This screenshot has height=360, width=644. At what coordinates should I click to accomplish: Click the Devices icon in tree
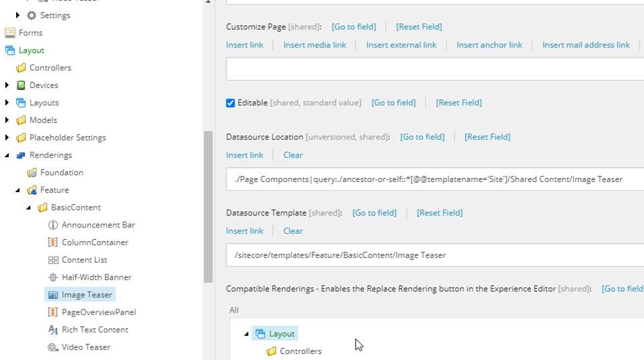(x=21, y=85)
